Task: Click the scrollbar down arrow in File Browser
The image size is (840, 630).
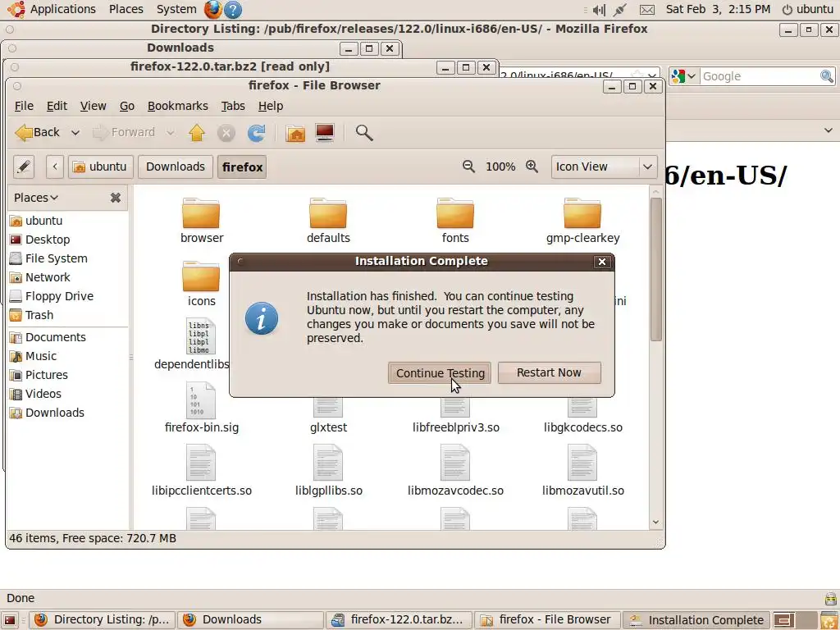Action: (x=656, y=523)
